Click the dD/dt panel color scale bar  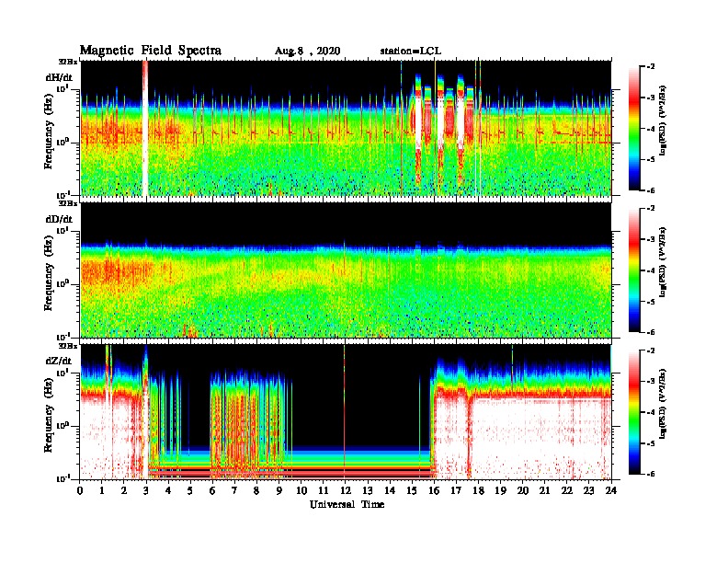634,270
